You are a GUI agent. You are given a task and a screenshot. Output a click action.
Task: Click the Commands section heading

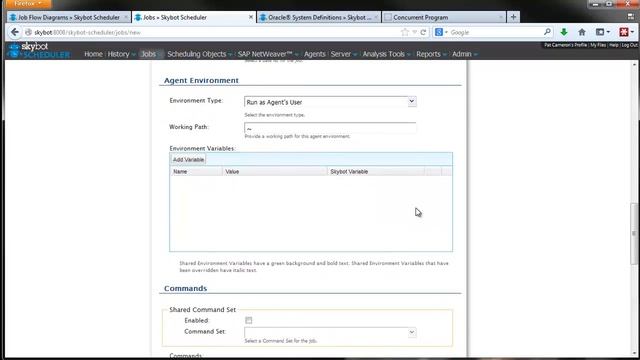tap(185, 288)
